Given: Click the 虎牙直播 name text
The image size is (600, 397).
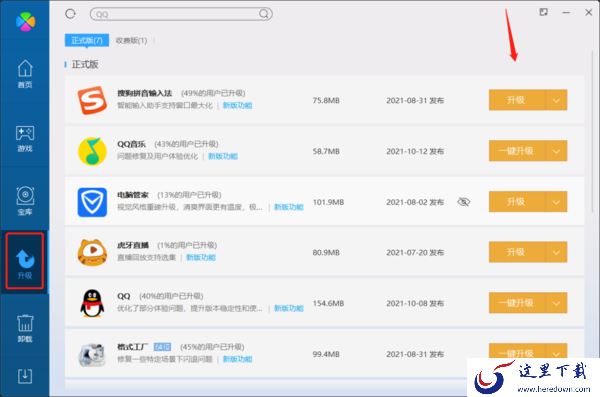Looking at the screenshot, I should 133,245.
